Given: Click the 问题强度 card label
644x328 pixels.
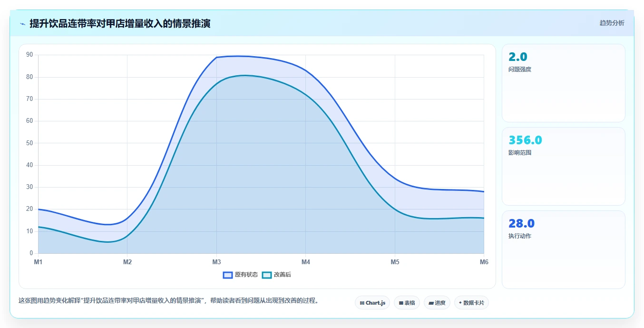Looking at the screenshot, I should click(520, 70).
